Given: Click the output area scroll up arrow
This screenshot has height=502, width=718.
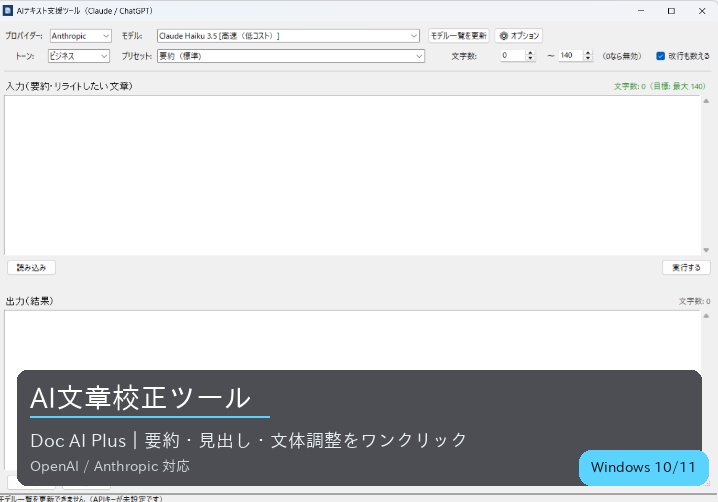Looking at the screenshot, I should (706, 316).
